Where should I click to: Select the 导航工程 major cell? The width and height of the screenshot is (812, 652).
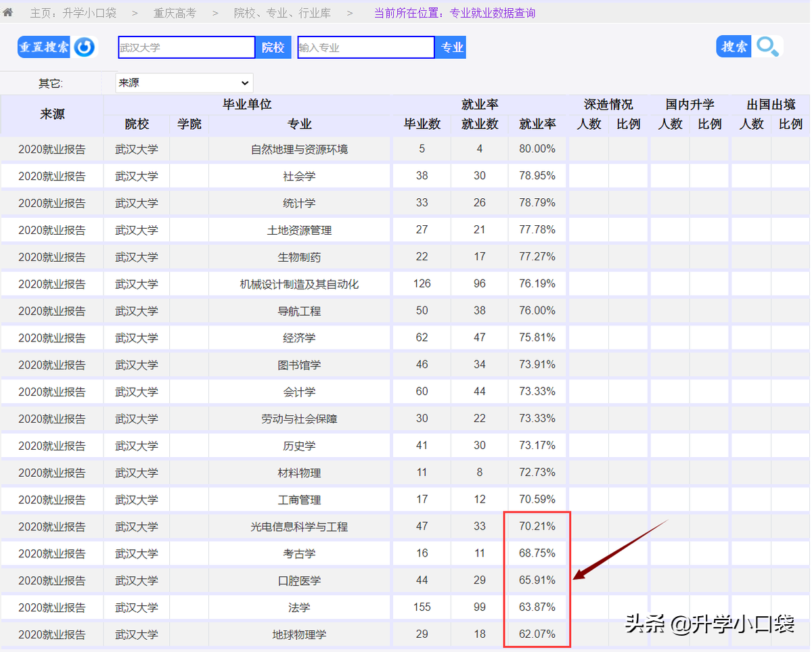(300, 311)
